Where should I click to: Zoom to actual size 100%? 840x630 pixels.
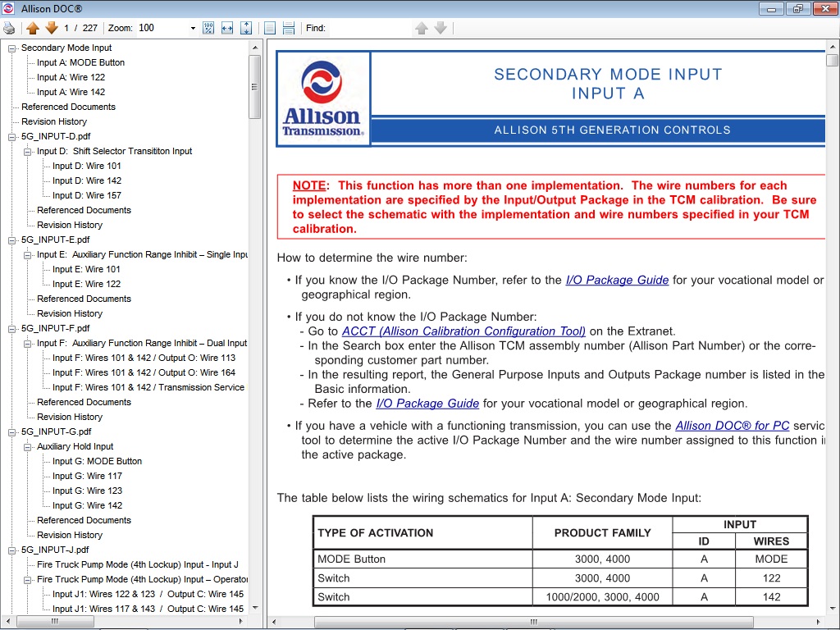[x=208, y=27]
